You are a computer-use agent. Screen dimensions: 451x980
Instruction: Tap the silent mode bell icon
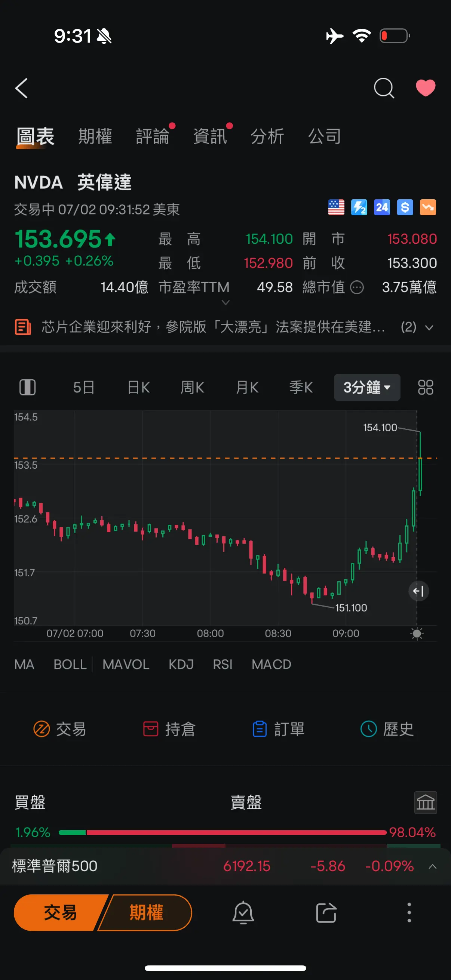[x=104, y=36]
